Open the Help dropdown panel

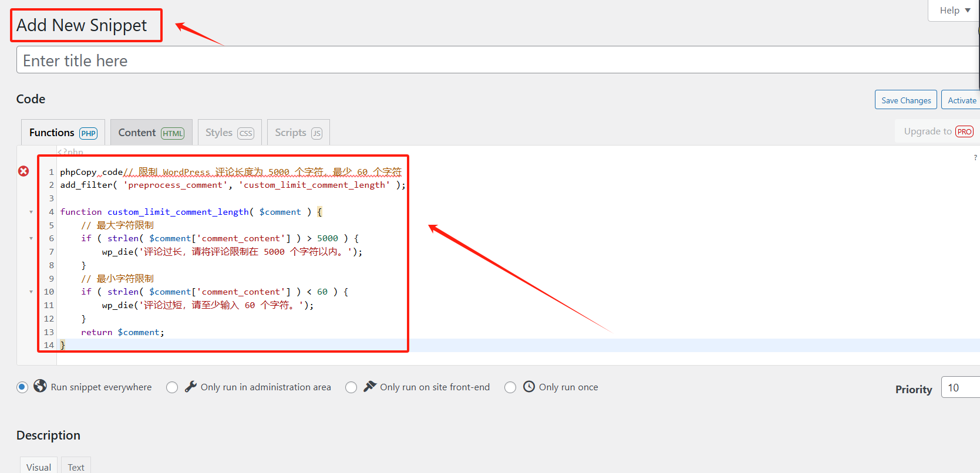[954, 11]
